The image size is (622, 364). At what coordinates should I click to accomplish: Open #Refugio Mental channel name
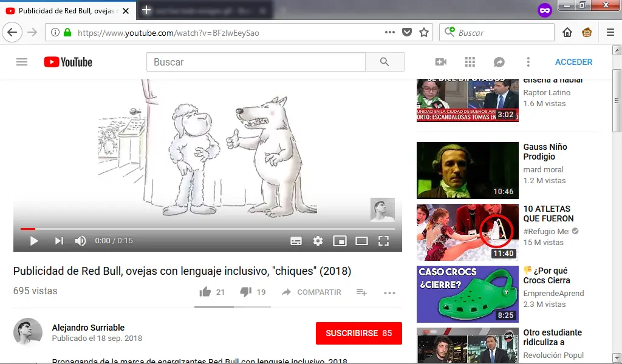point(546,231)
